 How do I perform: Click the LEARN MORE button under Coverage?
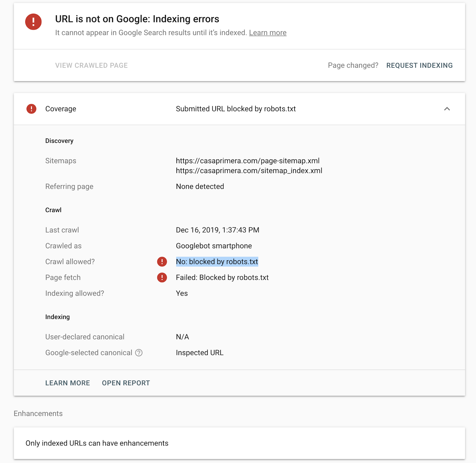tap(68, 383)
